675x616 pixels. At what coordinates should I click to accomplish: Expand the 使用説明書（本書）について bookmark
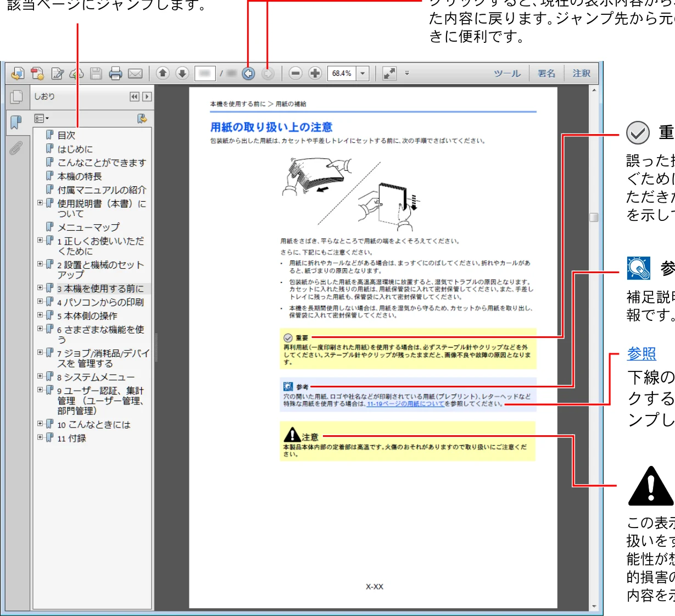pyautogui.click(x=40, y=203)
